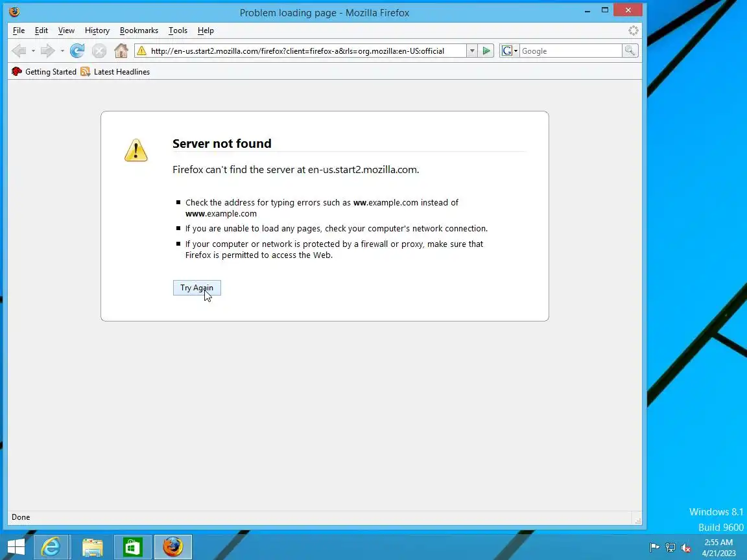This screenshot has width=747, height=560.
Task: Open the Bookmarks menu
Action: (x=139, y=30)
